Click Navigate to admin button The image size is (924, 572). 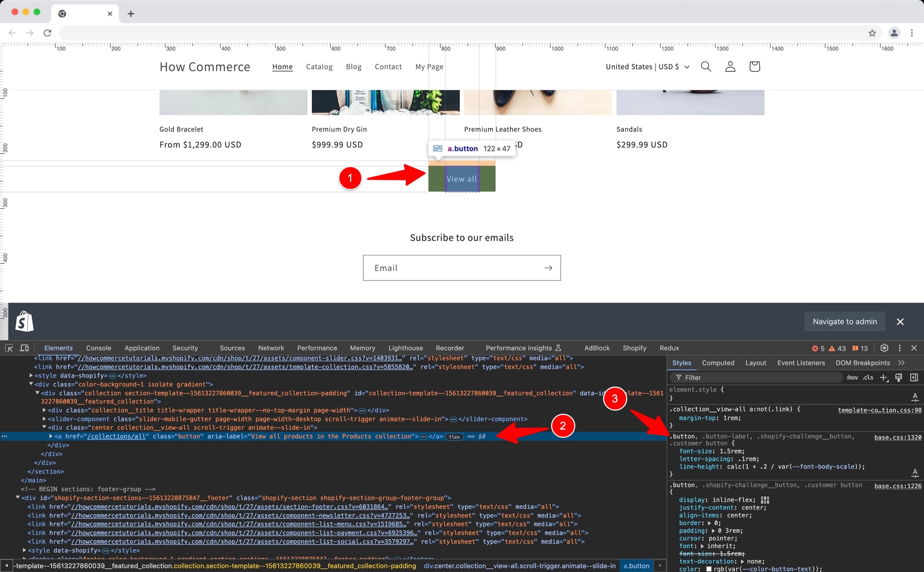point(845,322)
